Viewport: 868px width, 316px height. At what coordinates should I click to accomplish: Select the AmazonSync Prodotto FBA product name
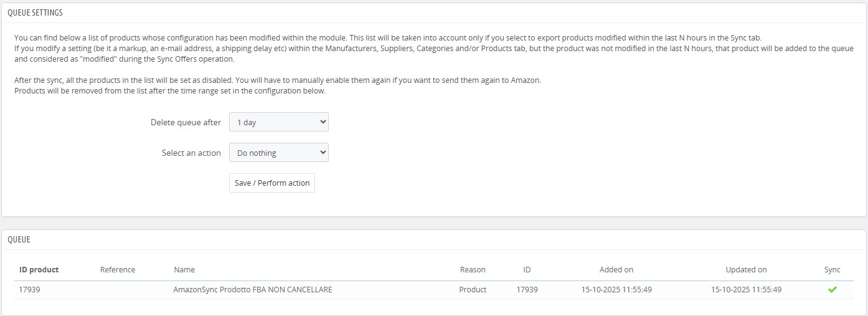pyautogui.click(x=252, y=289)
